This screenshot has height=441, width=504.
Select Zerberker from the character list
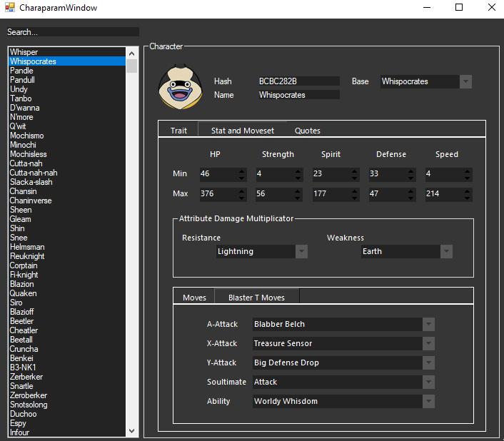point(26,377)
